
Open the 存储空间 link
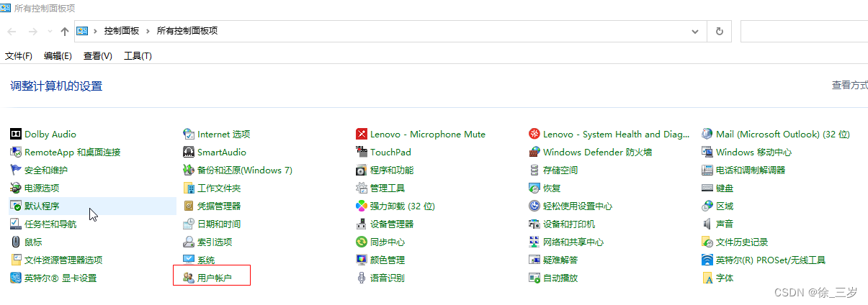point(560,170)
